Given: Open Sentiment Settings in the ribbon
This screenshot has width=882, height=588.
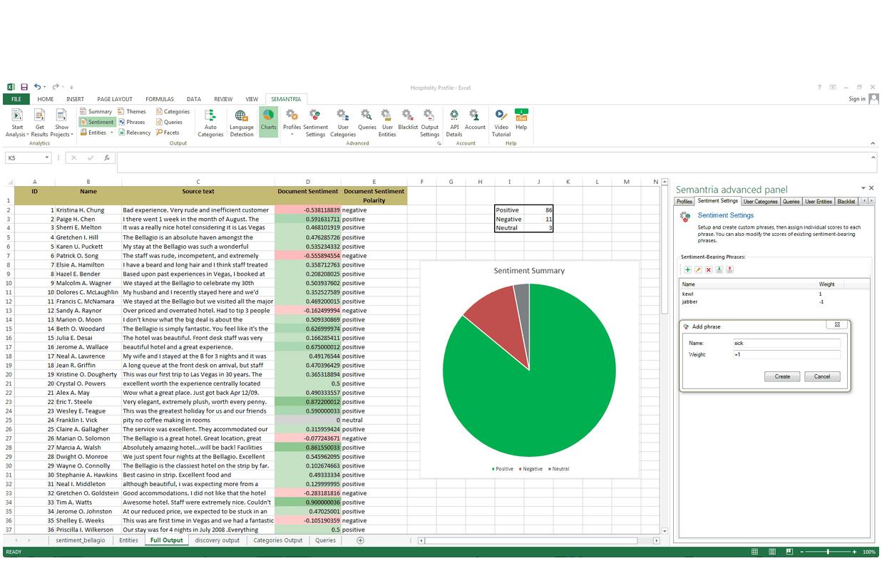Looking at the screenshot, I should [315, 123].
